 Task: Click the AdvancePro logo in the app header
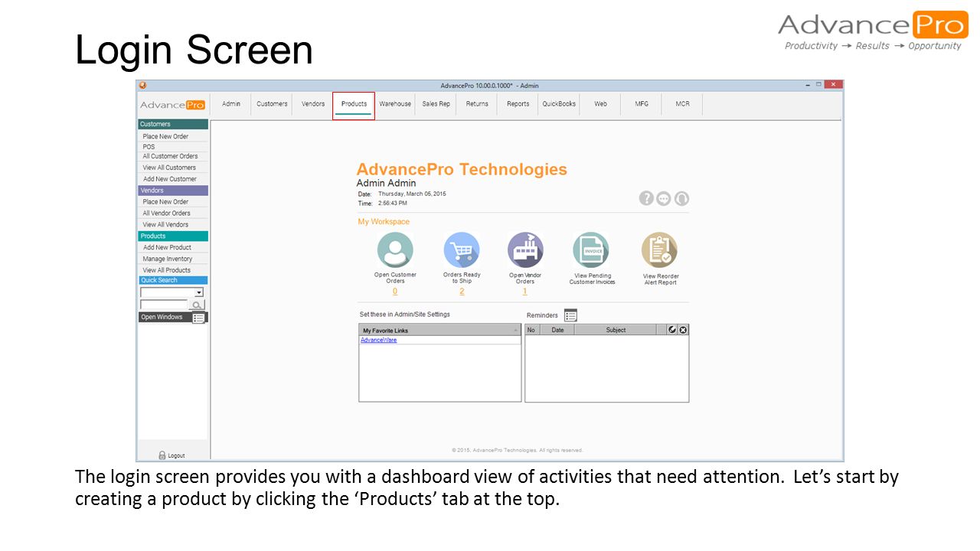click(x=172, y=105)
